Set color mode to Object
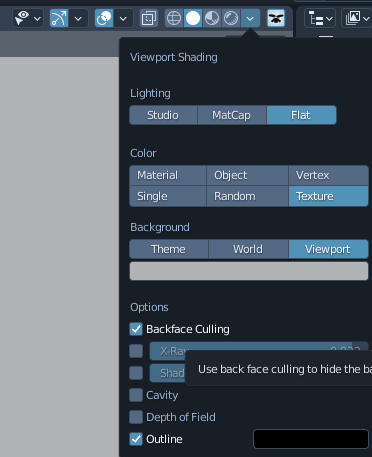 247,175
